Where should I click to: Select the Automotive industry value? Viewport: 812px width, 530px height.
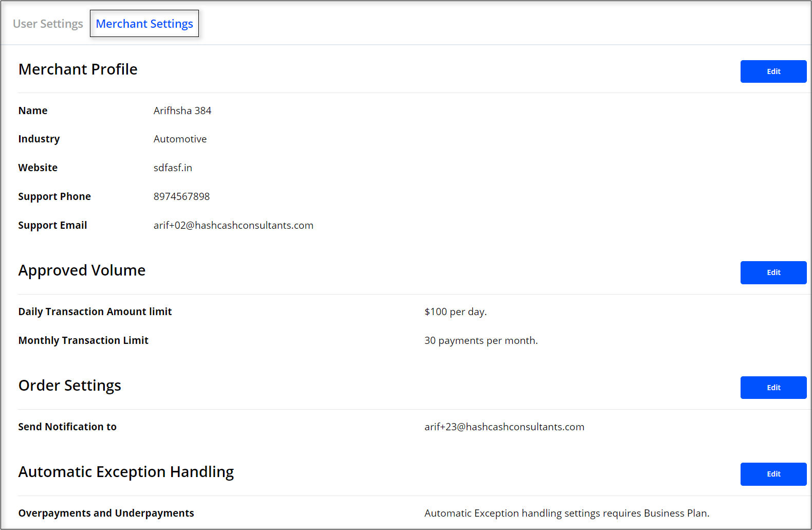(180, 139)
